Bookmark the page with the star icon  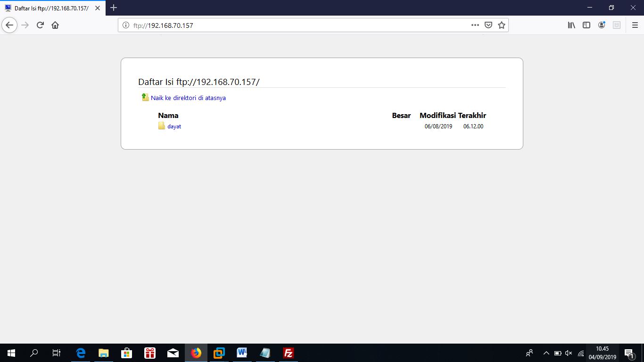tap(501, 25)
